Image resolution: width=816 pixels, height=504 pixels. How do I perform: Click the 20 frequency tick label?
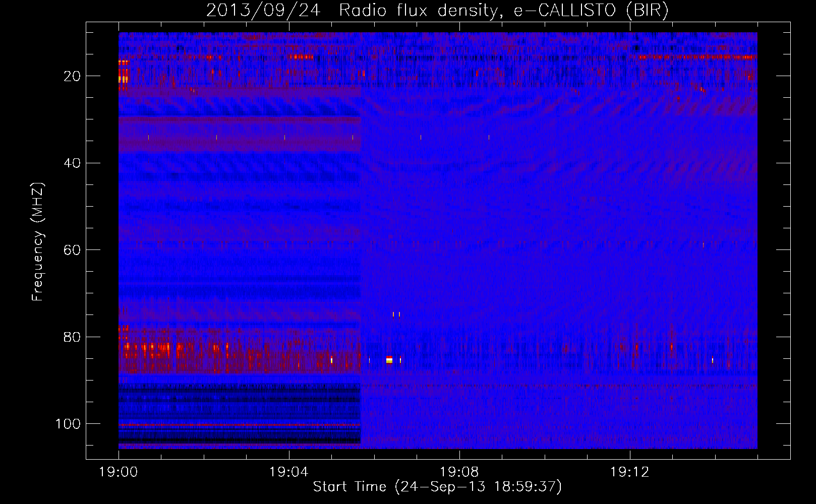[73, 76]
